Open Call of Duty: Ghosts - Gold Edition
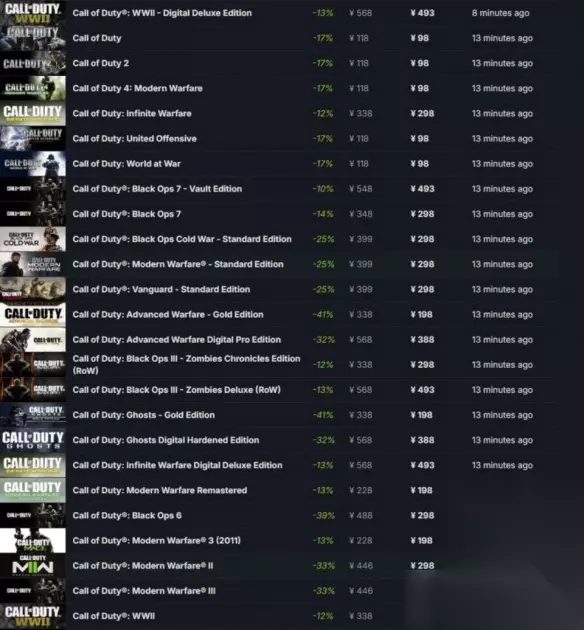Viewport: 584px width, 630px height. point(143,415)
